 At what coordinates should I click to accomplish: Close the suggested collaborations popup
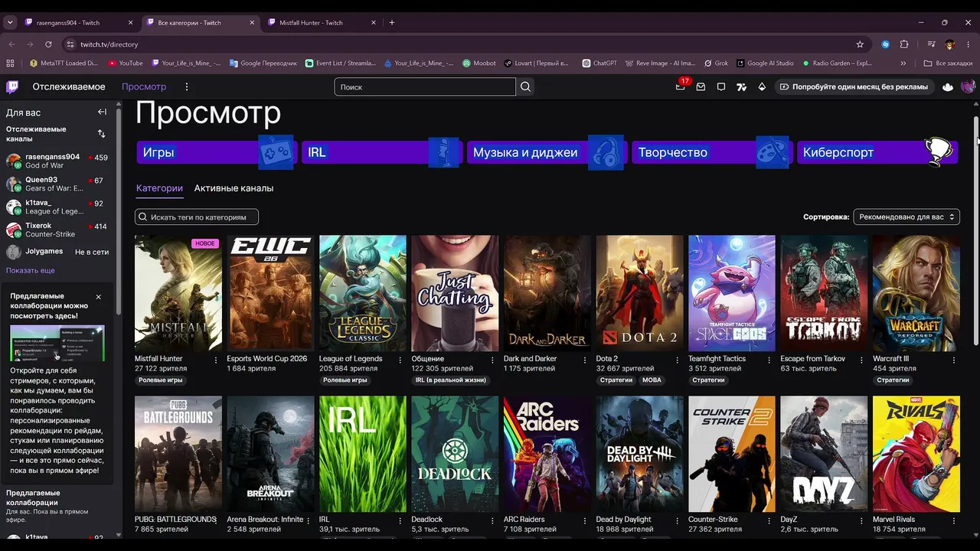(98, 297)
